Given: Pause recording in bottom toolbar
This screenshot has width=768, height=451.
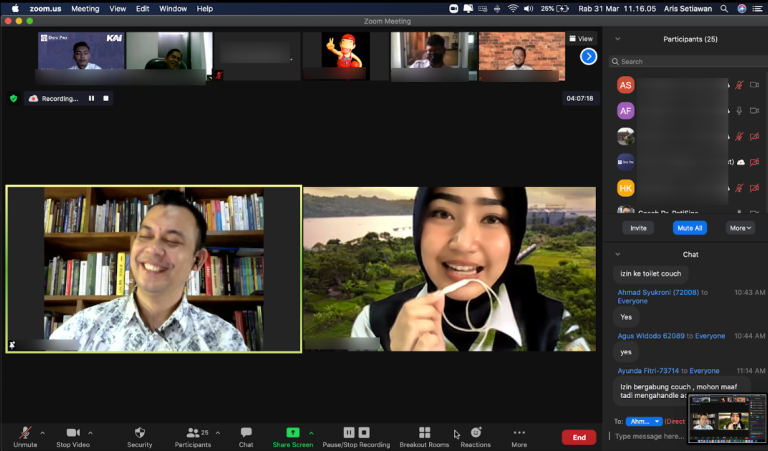Looking at the screenshot, I should pyautogui.click(x=349, y=432).
